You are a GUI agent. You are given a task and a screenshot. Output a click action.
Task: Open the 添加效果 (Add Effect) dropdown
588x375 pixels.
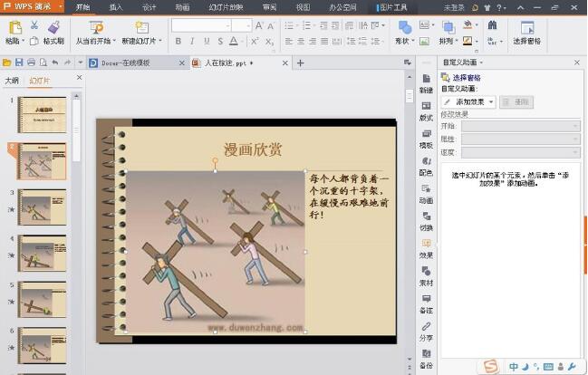coord(468,101)
